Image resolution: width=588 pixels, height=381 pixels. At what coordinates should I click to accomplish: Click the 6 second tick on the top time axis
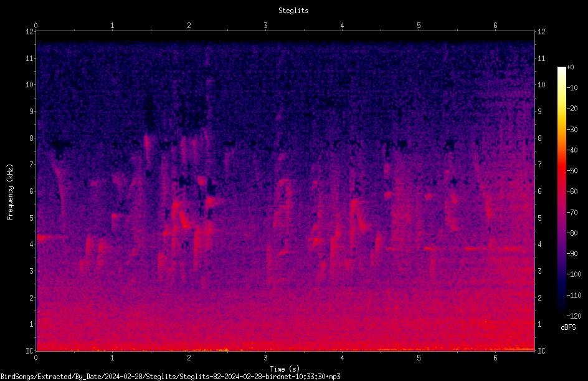tap(495, 26)
